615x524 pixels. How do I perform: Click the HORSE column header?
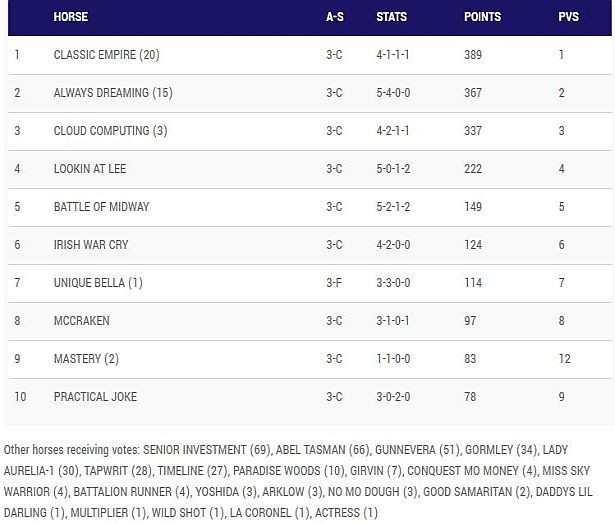(70, 17)
